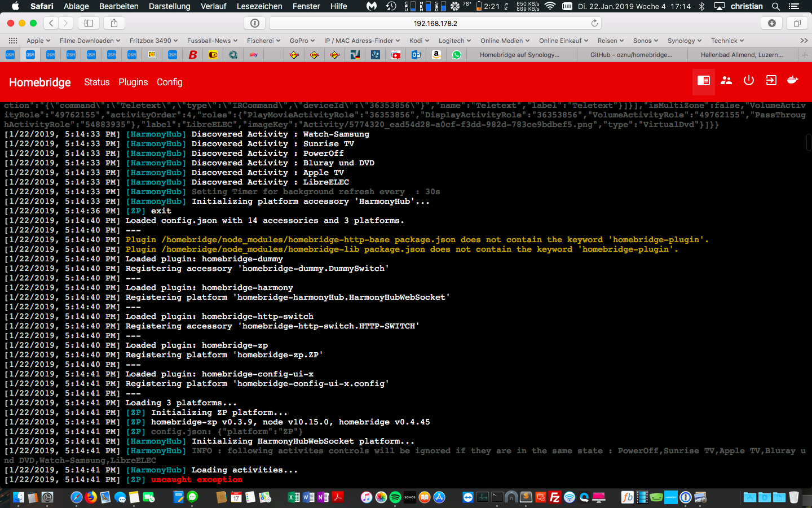The height and width of the screenshot is (508, 812).
Task: Show all tabs overview button
Action: coord(797,23)
